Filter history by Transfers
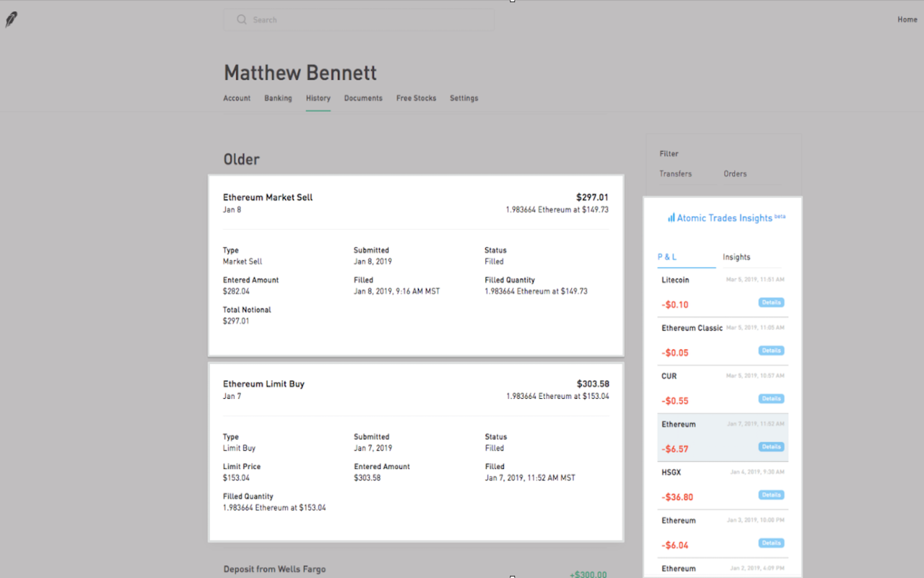 (x=676, y=174)
